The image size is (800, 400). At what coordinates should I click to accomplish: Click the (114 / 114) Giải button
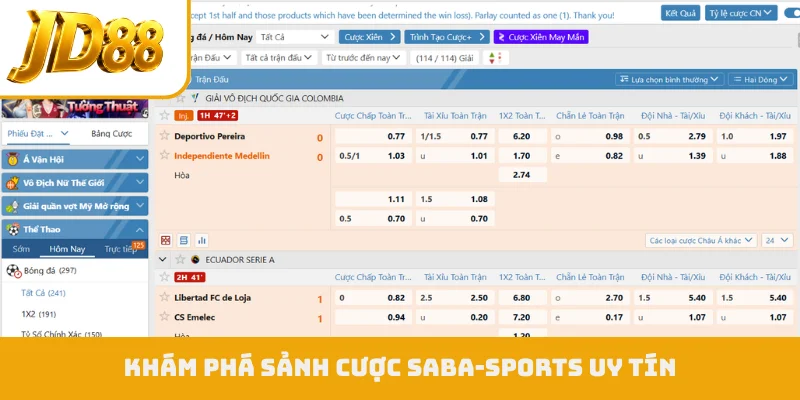pyautogui.click(x=445, y=58)
